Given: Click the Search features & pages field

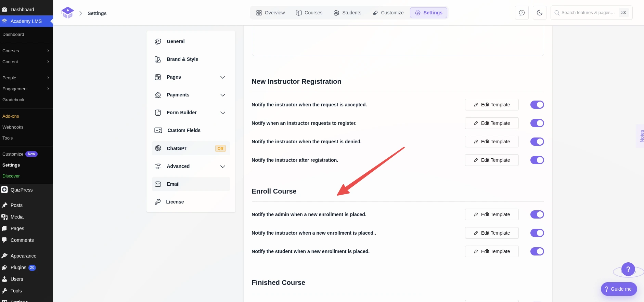Looking at the screenshot, I should tap(591, 13).
